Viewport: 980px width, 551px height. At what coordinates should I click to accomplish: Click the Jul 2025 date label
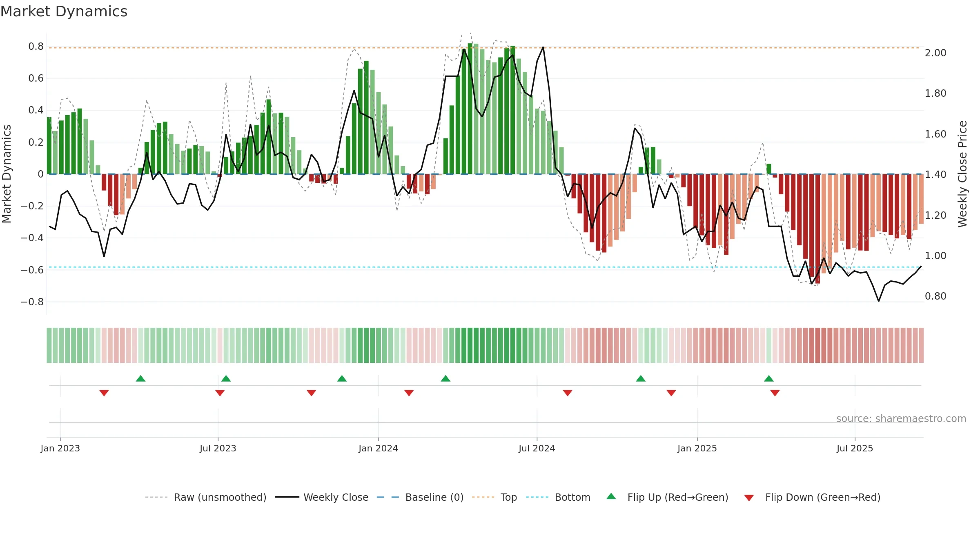tap(855, 448)
